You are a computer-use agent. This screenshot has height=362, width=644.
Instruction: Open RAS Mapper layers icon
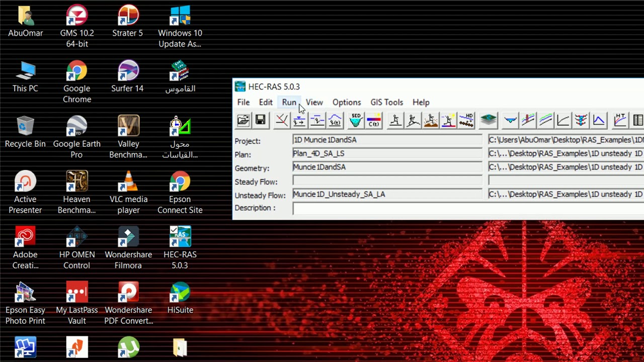[488, 120]
